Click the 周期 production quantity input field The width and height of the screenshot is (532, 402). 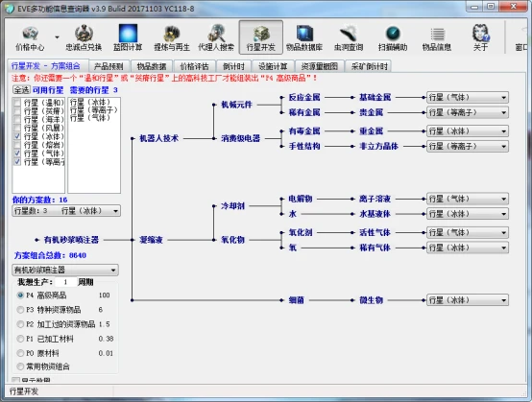click(x=65, y=282)
